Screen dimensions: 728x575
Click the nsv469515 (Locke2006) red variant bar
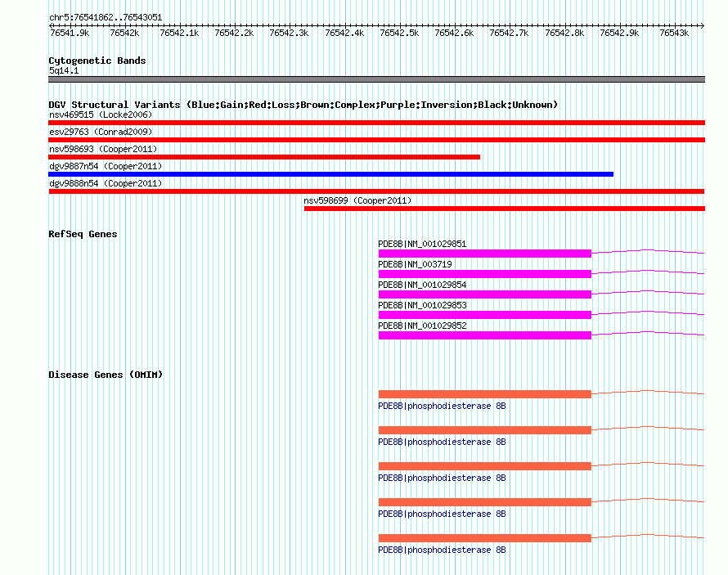[x=376, y=123]
